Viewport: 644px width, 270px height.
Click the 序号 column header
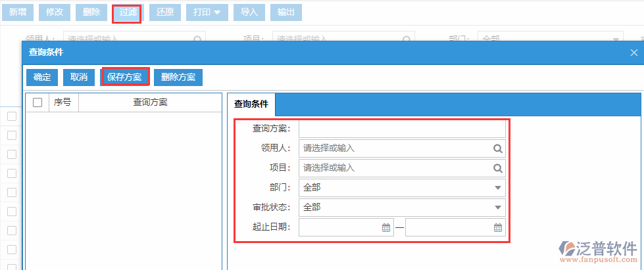coord(62,102)
